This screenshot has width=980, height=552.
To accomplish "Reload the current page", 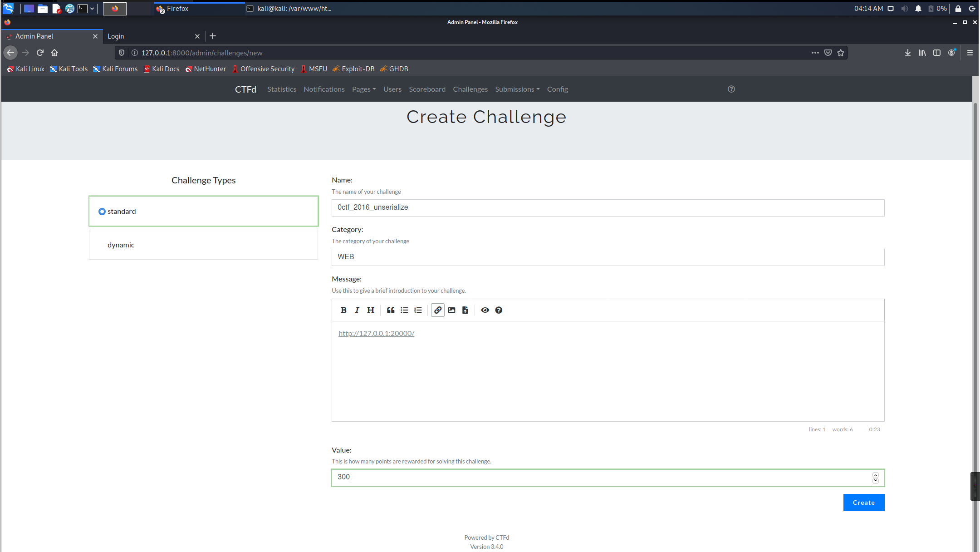I will coord(40,53).
